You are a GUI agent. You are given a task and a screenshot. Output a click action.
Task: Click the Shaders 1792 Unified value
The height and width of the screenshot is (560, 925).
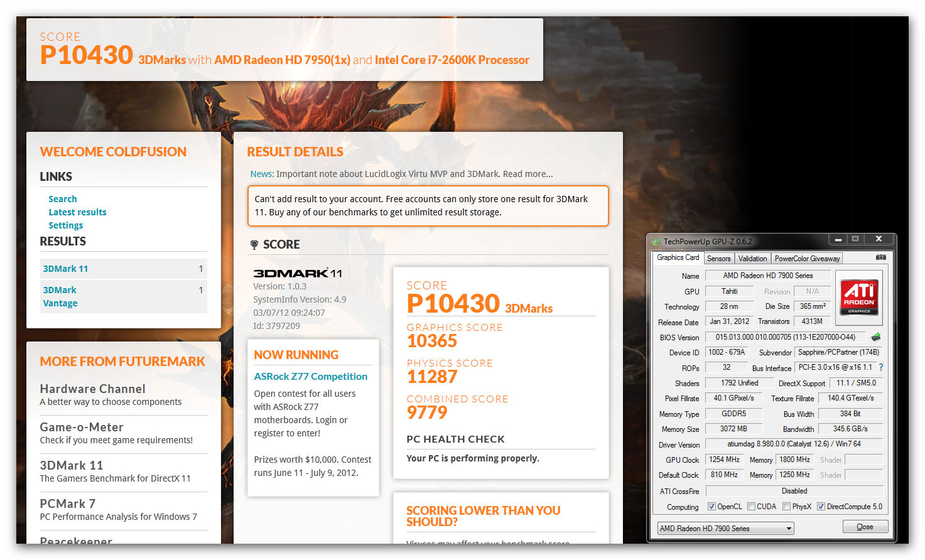click(x=739, y=383)
